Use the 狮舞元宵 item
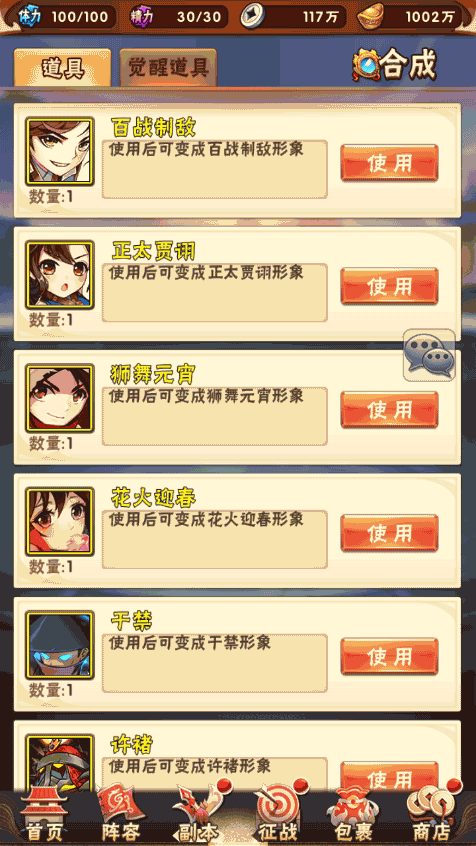The image size is (476, 846). (x=389, y=410)
